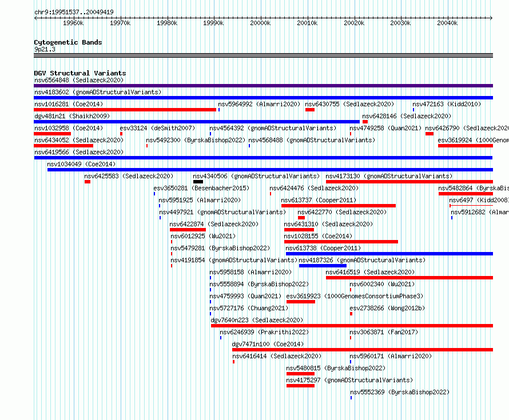Screen dimensions: 509x420
Task: Click the nsv5479281 (ByrskaBishop2022) label
Action: point(220,248)
